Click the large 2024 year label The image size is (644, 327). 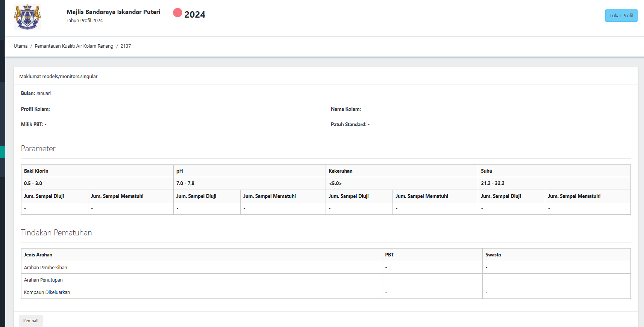pyautogui.click(x=195, y=15)
